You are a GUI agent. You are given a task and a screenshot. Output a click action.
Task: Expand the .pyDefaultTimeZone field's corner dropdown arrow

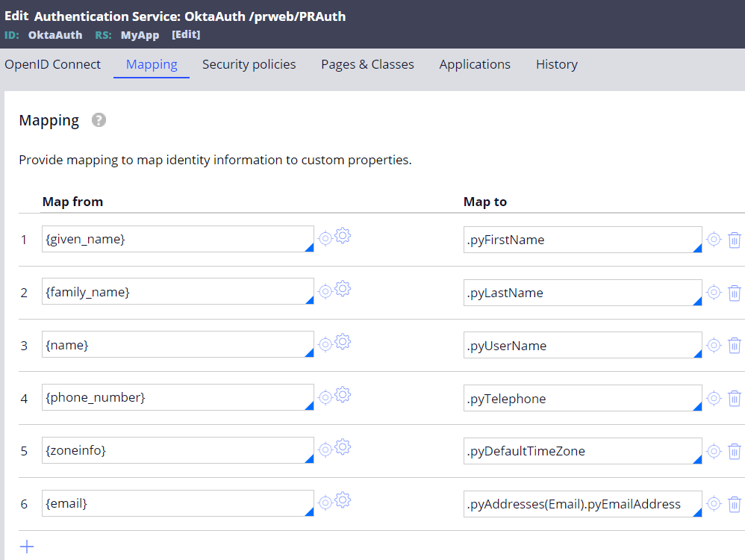tap(697, 460)
